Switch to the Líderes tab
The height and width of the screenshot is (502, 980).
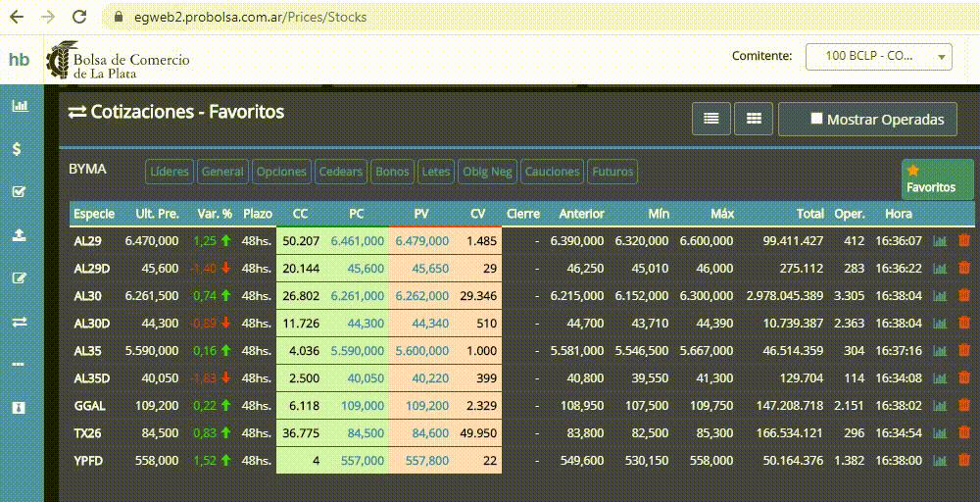(170, 172)
